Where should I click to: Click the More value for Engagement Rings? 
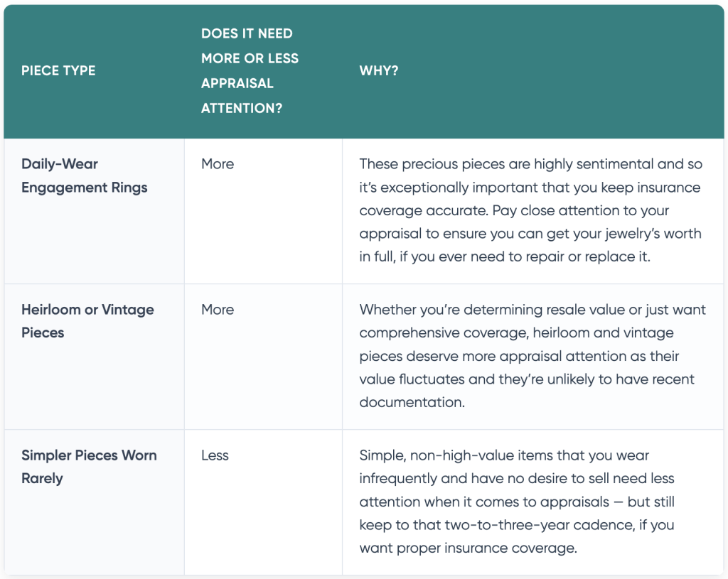click(x=218, y=164)
